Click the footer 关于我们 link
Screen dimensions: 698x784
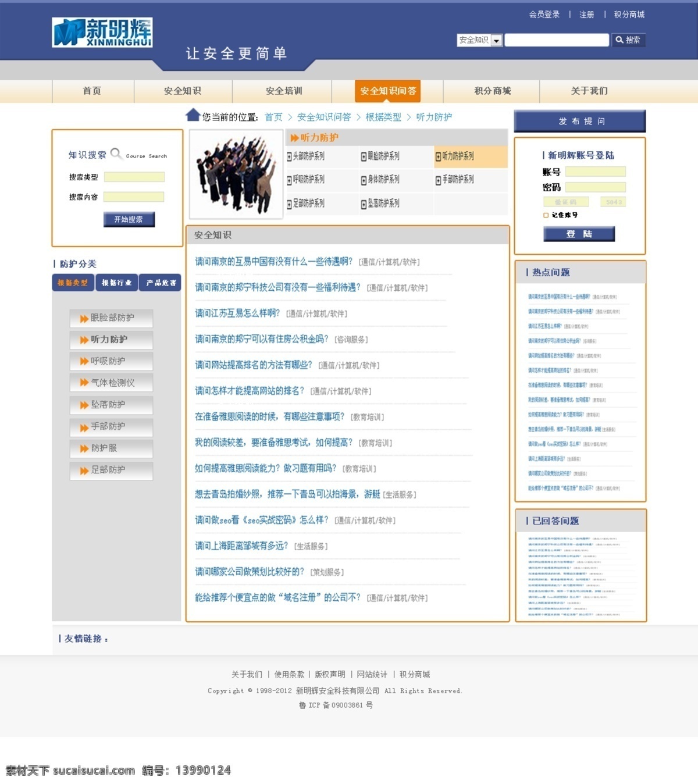click(x=247, y=675)
